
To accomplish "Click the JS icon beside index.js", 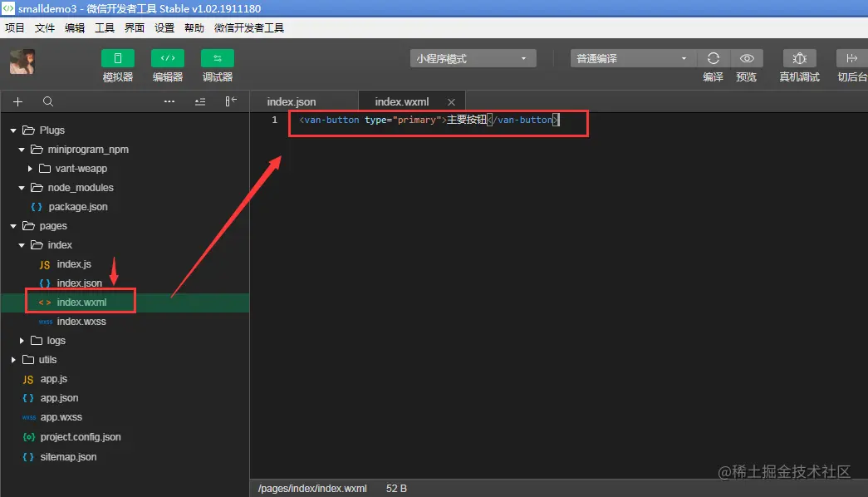I will [45, 265].
